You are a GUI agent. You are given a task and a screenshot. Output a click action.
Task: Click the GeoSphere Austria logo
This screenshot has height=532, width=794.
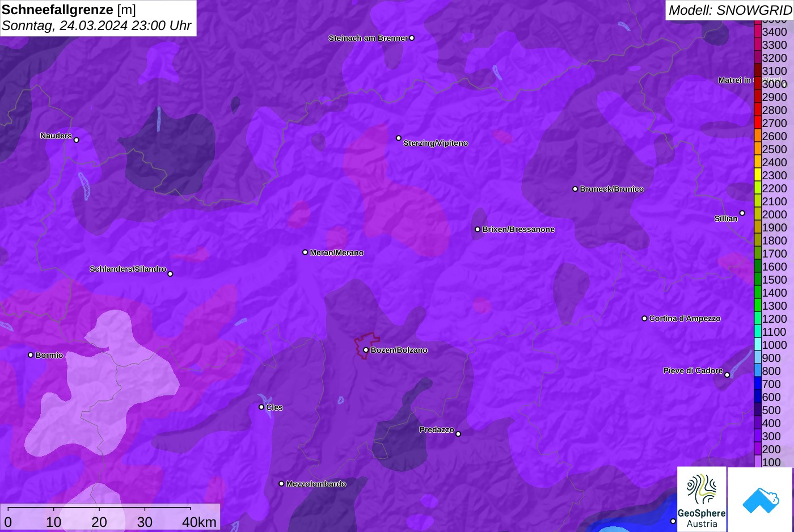(x=702, y=499)
